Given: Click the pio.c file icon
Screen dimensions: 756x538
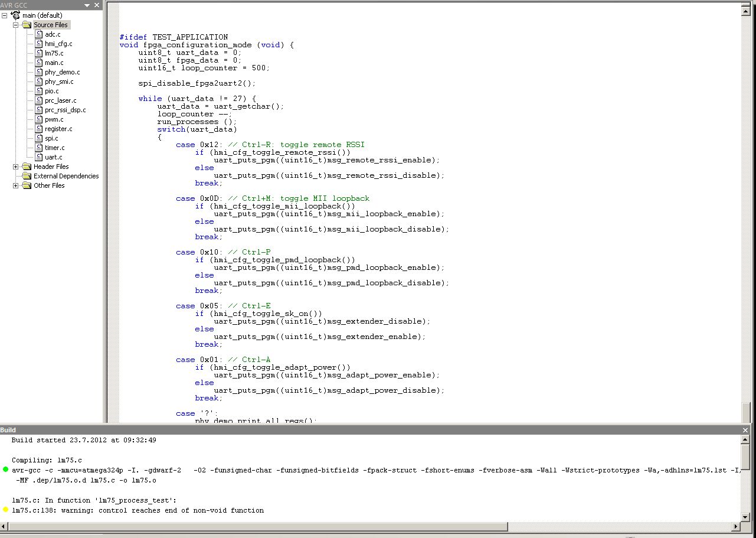Looking at the screenshot, I should coord(39,91).
